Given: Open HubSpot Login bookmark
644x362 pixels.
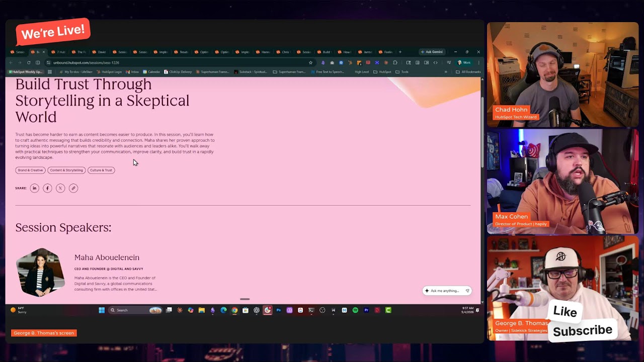Looking at the screenshot, I should coord(109,72).
